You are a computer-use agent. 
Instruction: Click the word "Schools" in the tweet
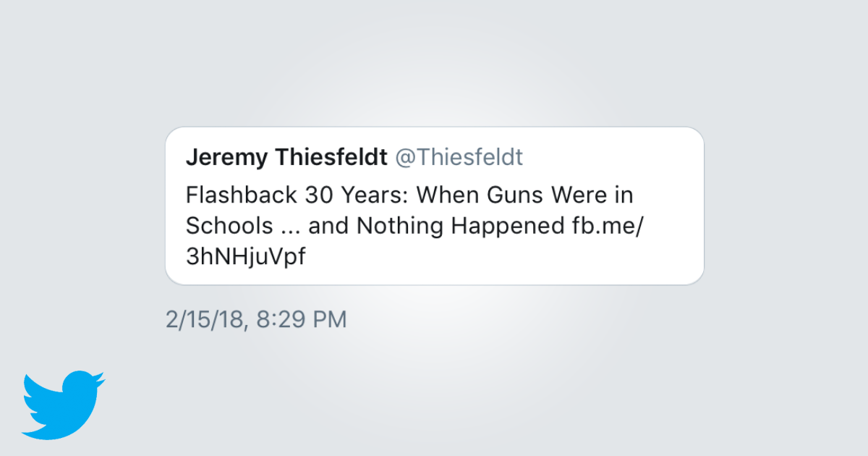(x=227, y=226)
